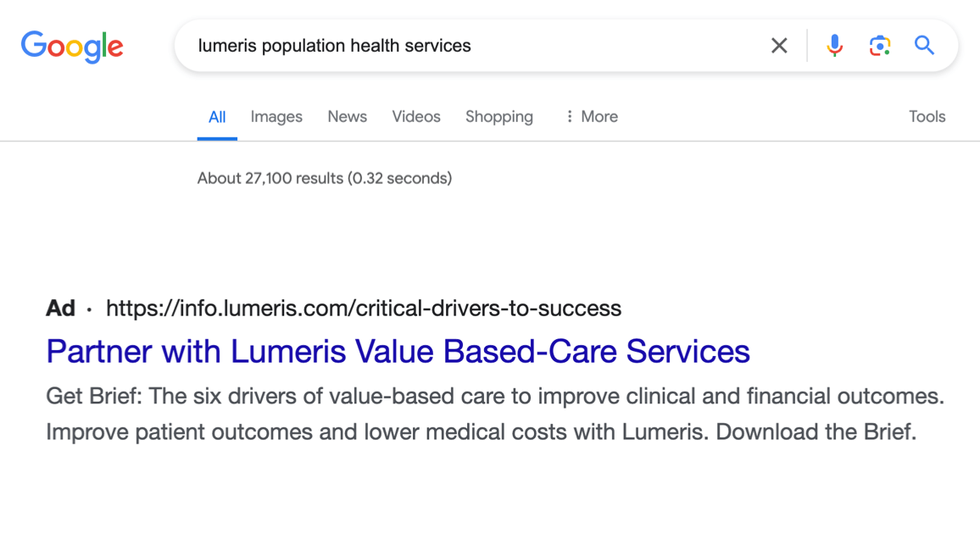The width and height of the screenshot is (980, 534).
Task: Switch to the Images tab
Action: tap(276, 117)
